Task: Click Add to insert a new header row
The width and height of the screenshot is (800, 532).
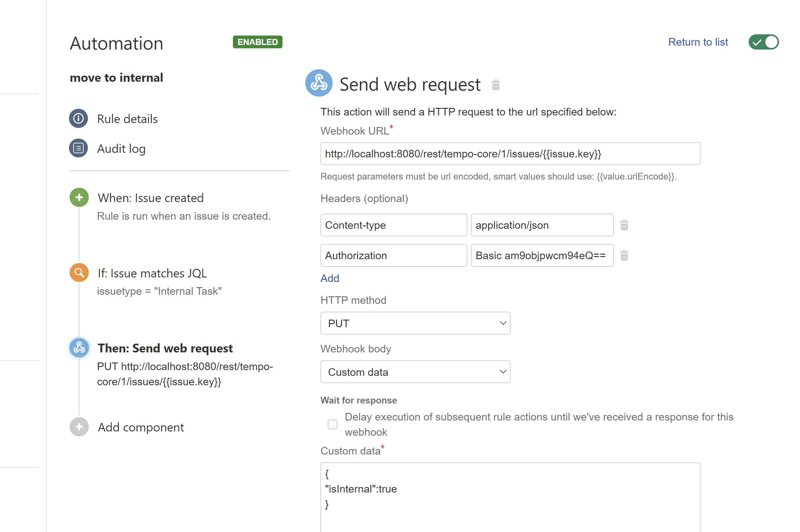Action: click(329, 278)
